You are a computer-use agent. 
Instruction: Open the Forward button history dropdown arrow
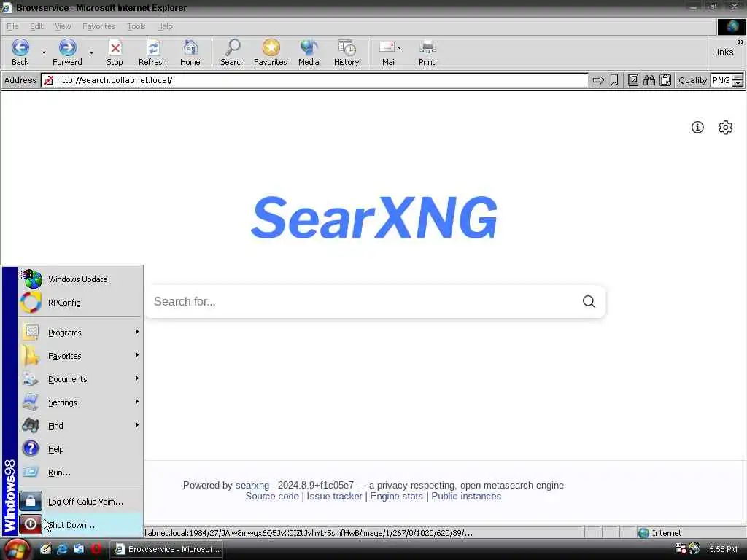(91, 52)
